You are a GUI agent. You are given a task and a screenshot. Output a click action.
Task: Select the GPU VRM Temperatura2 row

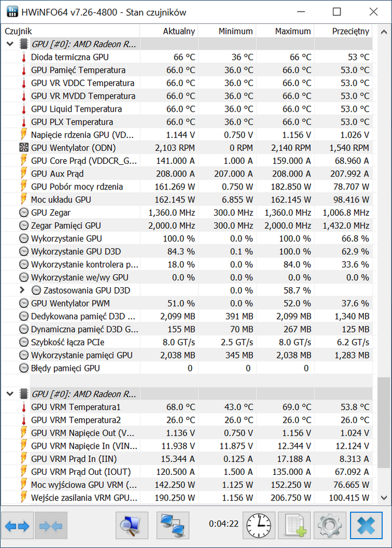coord(187,420)
